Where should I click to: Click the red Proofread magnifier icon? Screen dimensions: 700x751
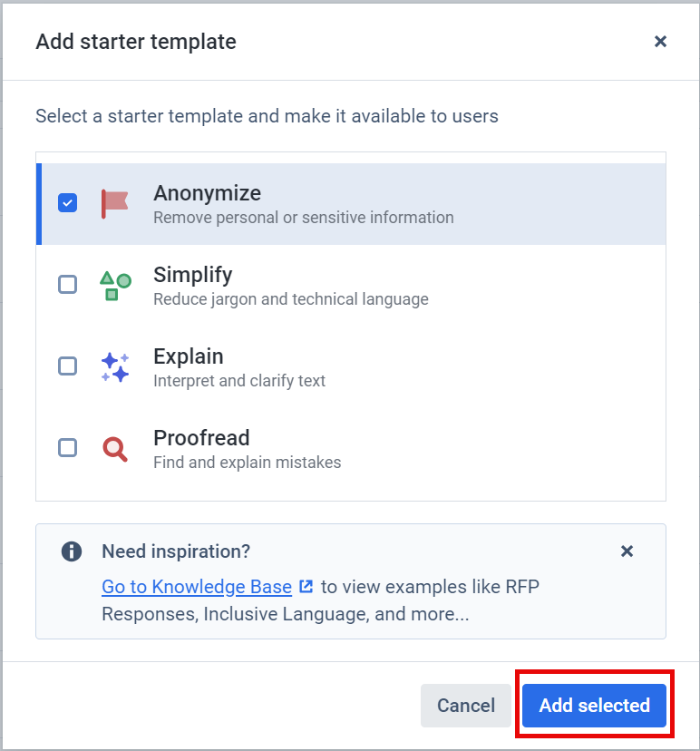115,449
